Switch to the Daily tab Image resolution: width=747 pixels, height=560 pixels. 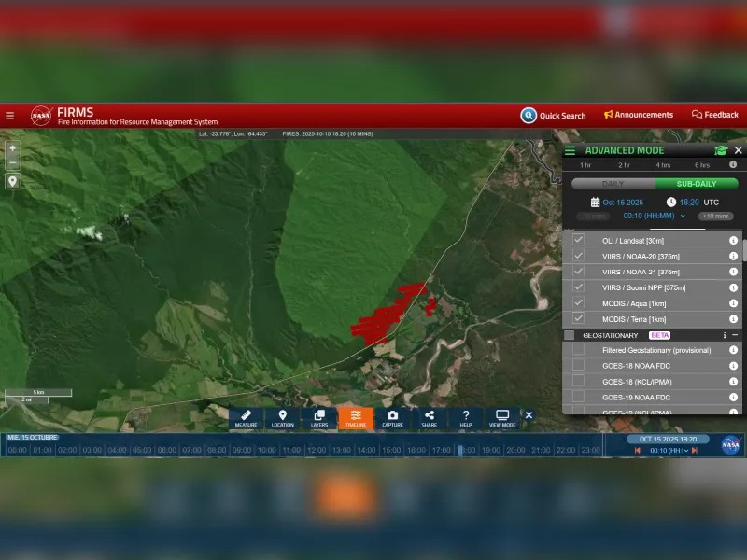pyautogui.click(x=613, y=184)
